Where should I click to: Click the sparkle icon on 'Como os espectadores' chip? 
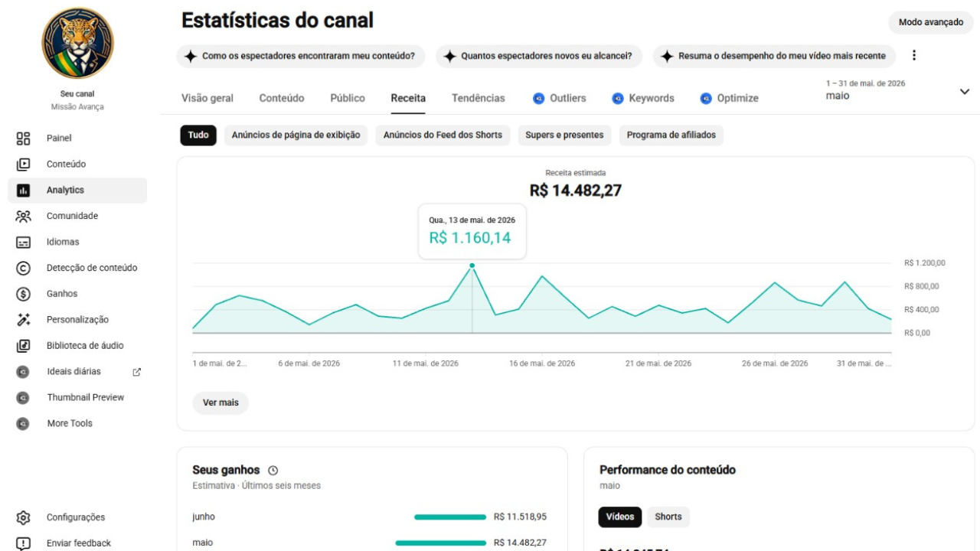[x=191, y=57]
